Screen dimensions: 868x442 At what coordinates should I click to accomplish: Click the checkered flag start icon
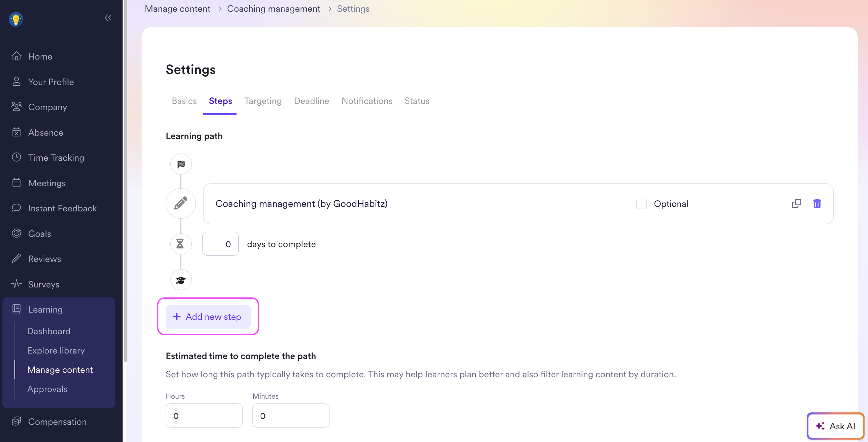coord(181,164)
